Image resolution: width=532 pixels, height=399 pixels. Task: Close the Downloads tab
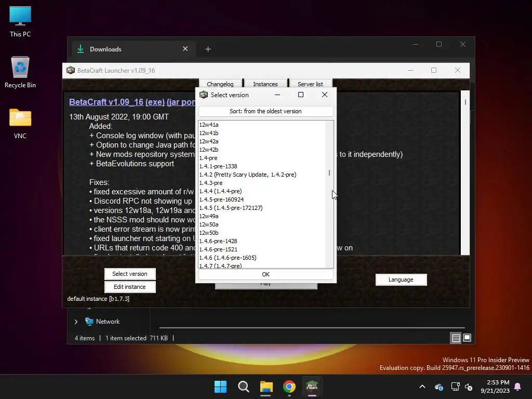[185, 49]
